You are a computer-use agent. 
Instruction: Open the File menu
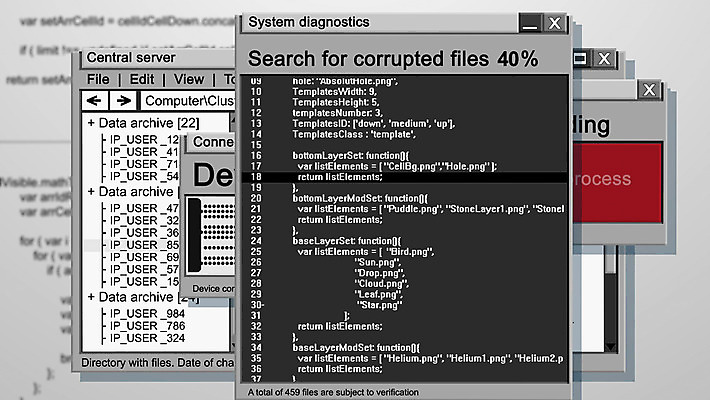tap(98, 79)
